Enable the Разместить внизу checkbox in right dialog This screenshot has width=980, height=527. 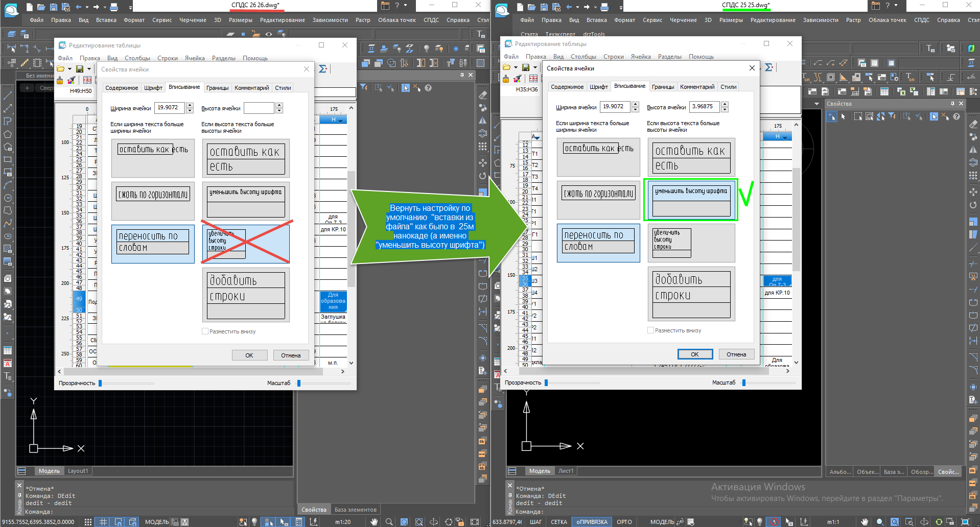pyautogui.click(x=651, y=330)
